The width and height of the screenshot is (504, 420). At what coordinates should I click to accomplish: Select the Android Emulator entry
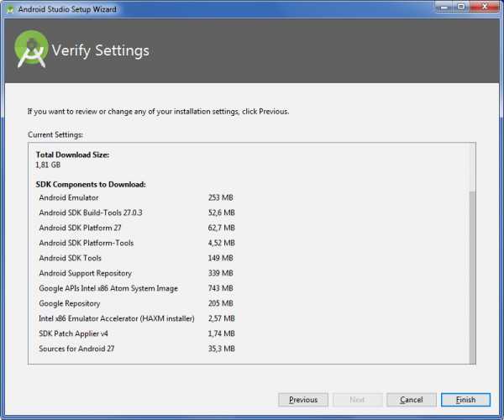(69, 197)
